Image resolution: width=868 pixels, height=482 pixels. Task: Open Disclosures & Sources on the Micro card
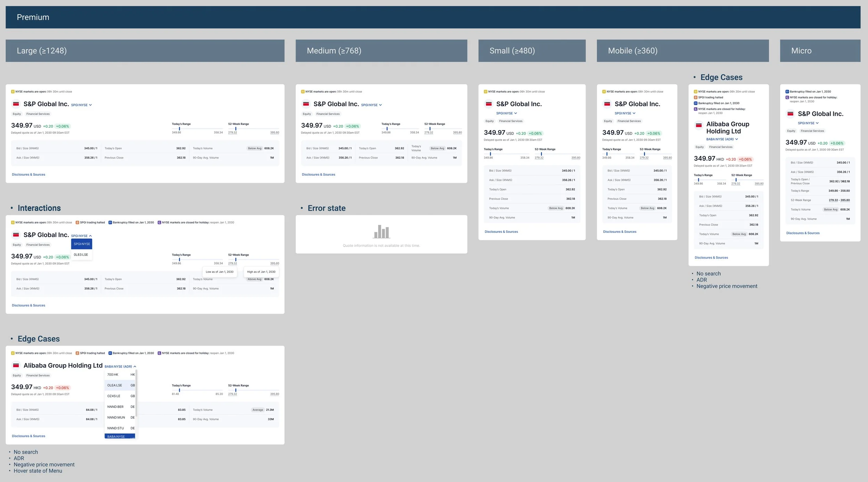click(803, 233)
